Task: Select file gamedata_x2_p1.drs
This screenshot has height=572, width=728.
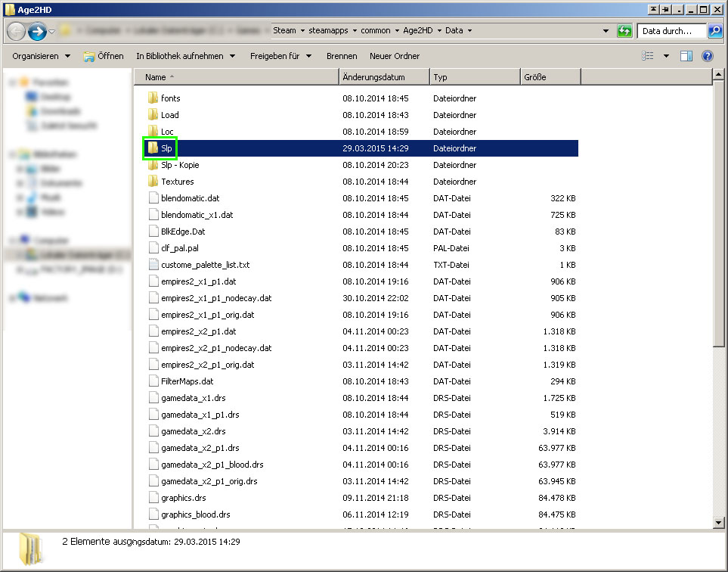Action: tap(200, 448)
